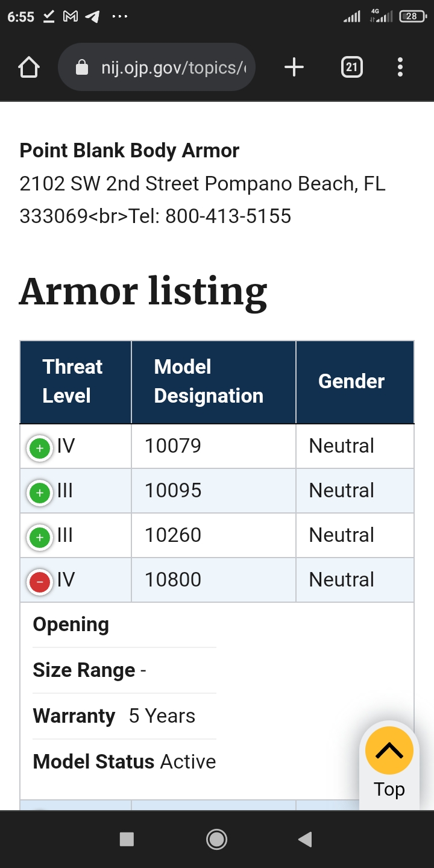Tap the Gmail notification icon in status bar
Image resolution: width=434 pixels, height=868 pixels.
point(71,17)
